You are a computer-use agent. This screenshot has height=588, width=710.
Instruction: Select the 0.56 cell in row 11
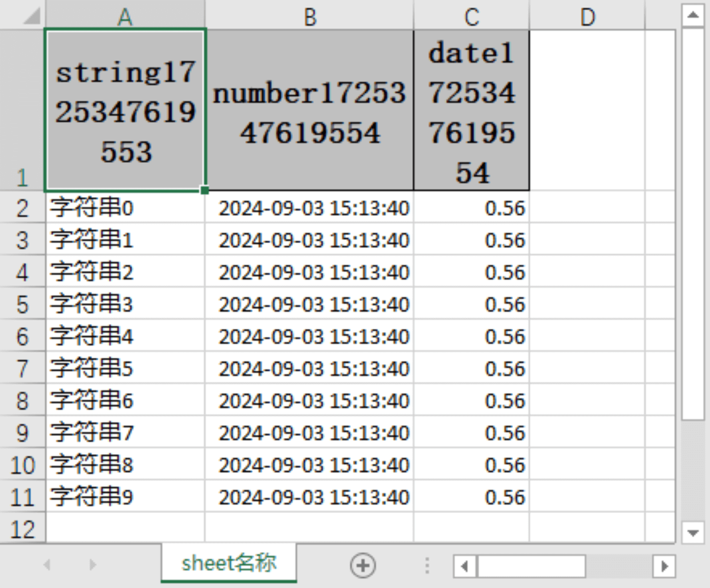471,497
